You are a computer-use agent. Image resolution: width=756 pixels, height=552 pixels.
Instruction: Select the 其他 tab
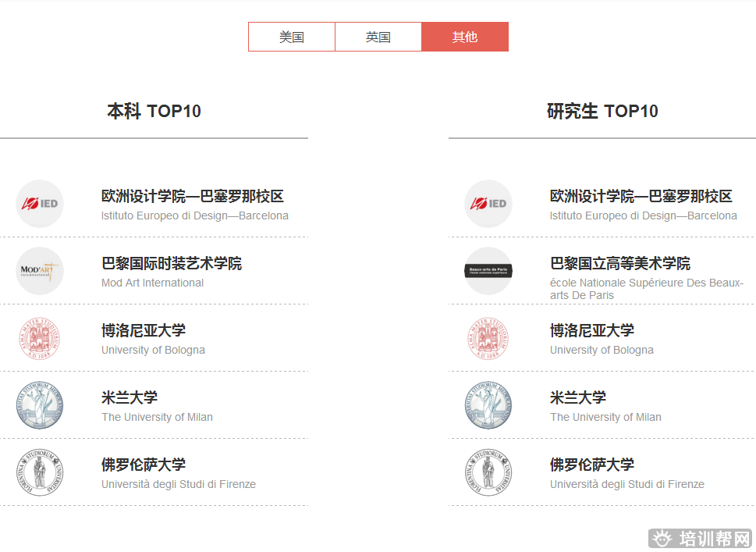point(465,37)
